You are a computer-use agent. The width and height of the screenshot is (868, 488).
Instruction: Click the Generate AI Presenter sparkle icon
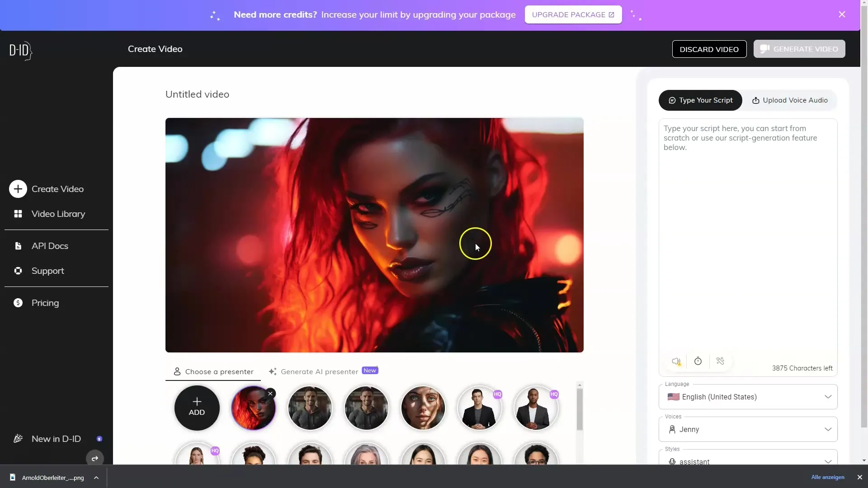tap(273, 371)
